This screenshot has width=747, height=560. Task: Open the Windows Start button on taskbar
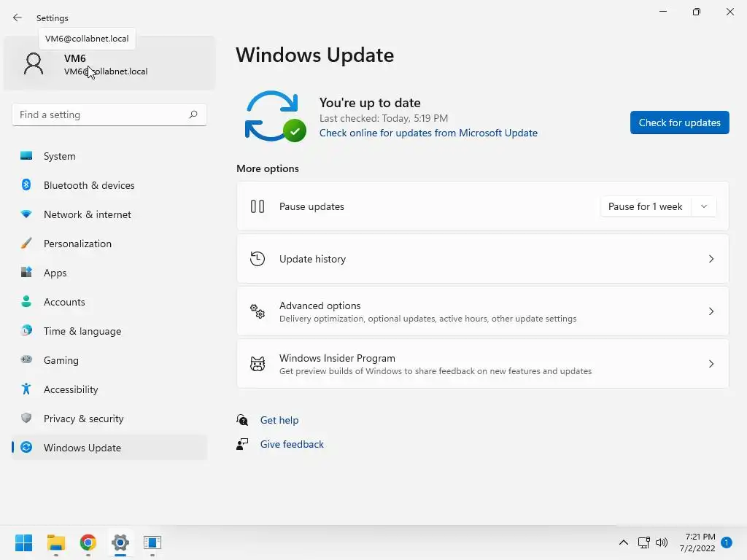pos(23,542)
